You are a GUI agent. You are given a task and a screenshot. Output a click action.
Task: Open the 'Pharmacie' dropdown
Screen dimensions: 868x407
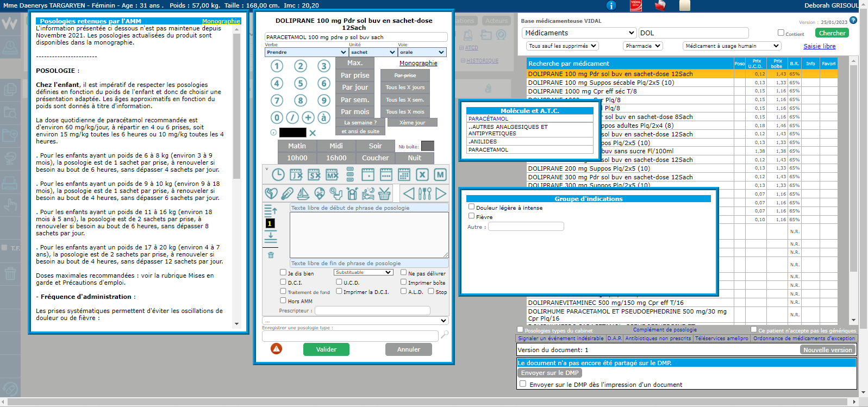[x=643, y=46]
